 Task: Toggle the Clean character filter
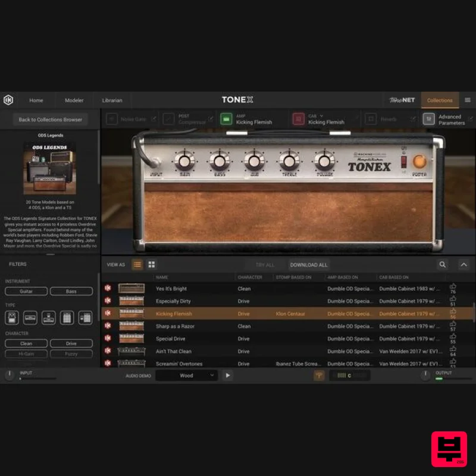pyautogui.click(x=26, y=343)
